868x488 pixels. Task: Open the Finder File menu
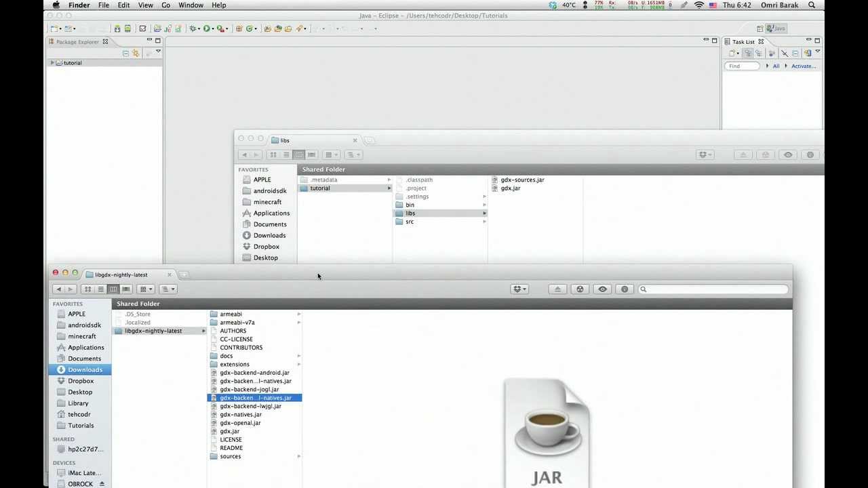pos(104,5)
